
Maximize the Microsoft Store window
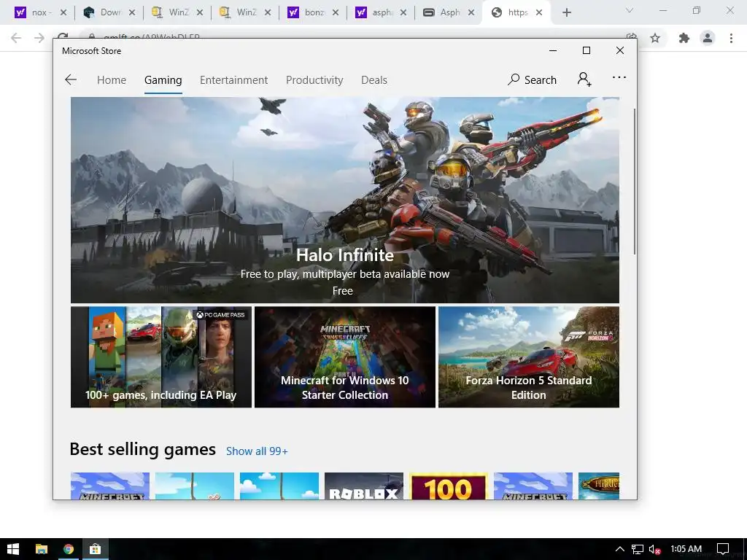587,50
